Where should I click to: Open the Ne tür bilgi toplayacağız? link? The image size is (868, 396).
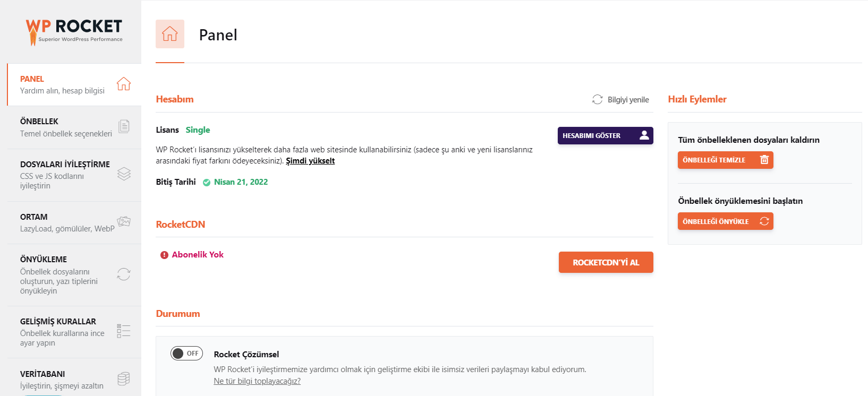(257, 381)
